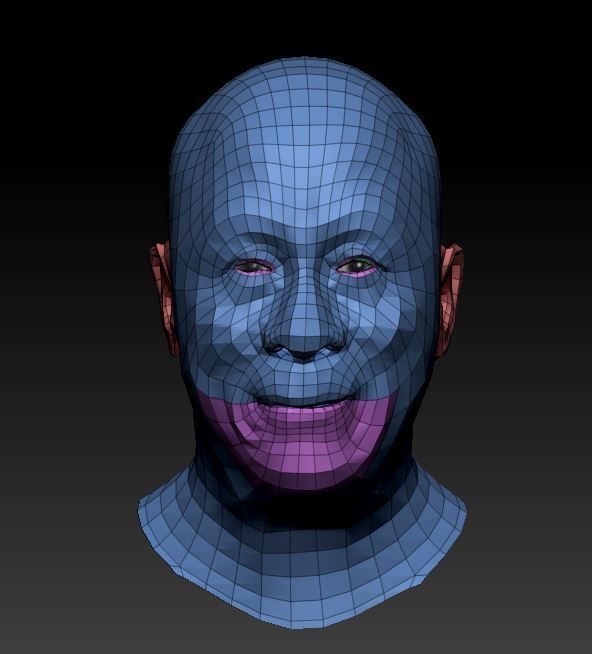
Task: Select the red ear at the screen's right
Action: [450, 299]
